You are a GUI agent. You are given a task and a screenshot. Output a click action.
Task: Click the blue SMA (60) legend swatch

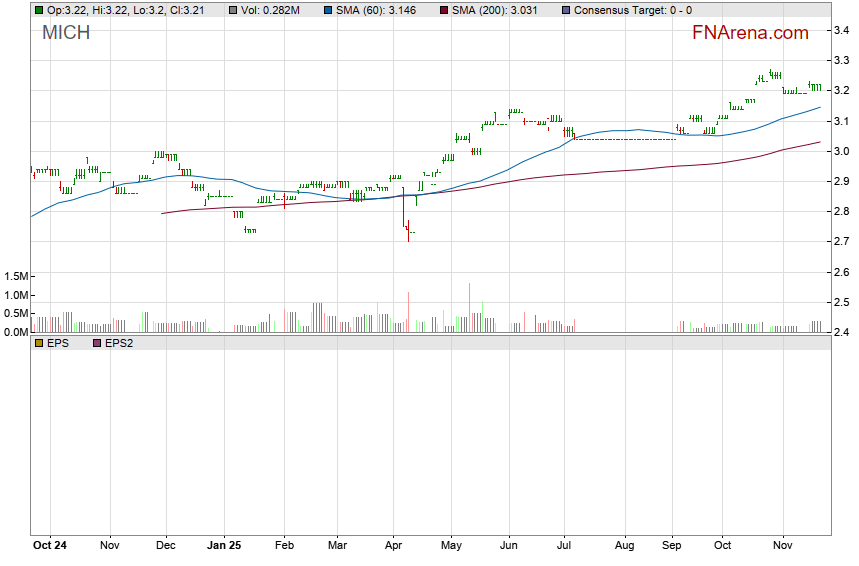[x=329, y=10]
